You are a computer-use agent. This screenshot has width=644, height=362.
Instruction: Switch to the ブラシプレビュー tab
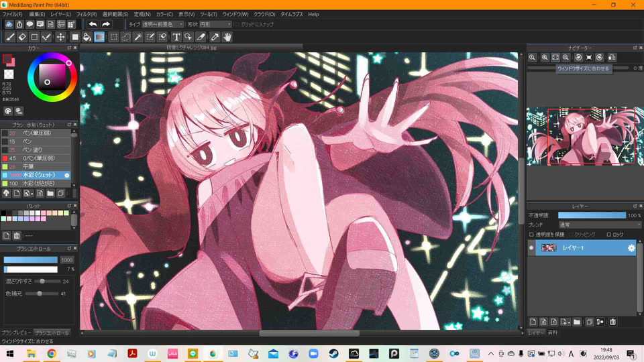(x=16, y=333)
